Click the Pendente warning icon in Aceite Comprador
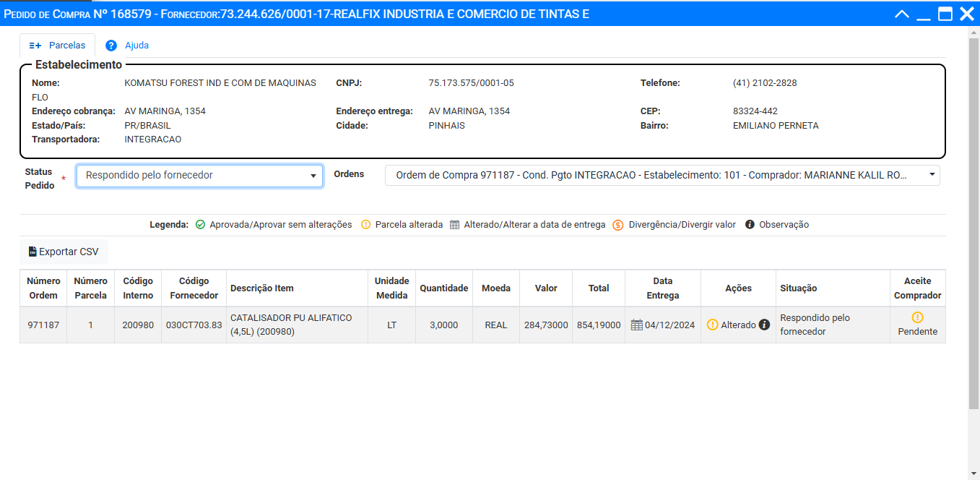980x480 pixels. point(917,317)
